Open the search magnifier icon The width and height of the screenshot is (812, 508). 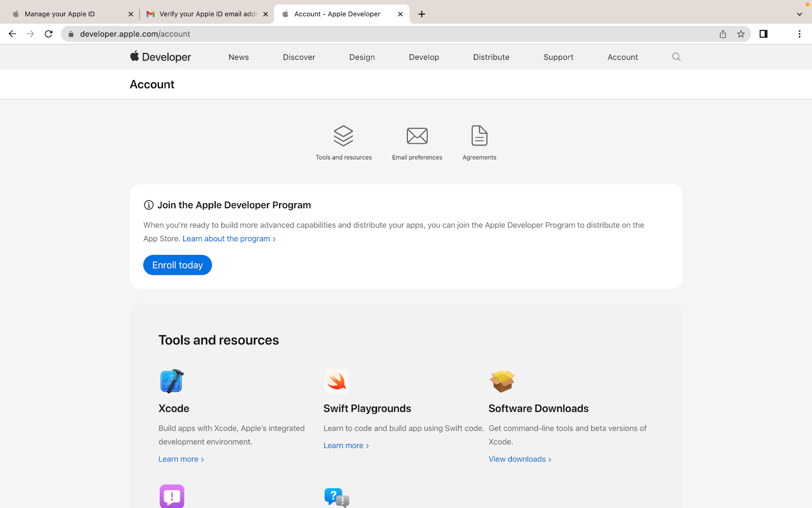[676, 57]
